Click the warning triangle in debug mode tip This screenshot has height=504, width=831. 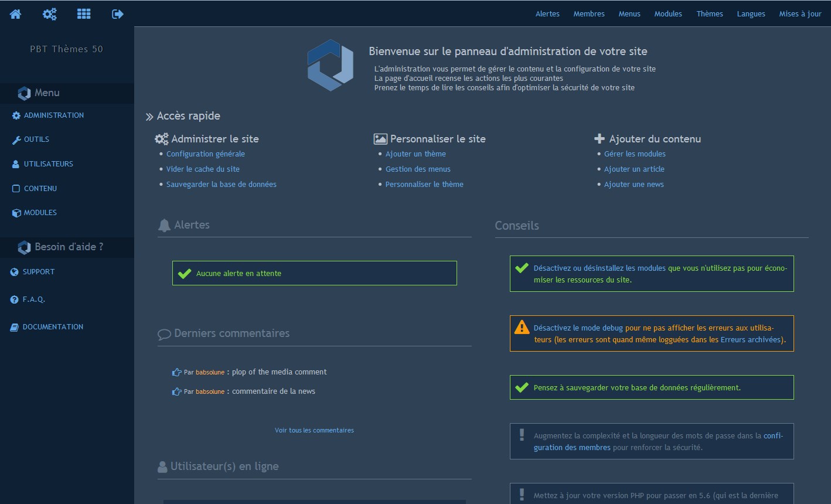522,327
